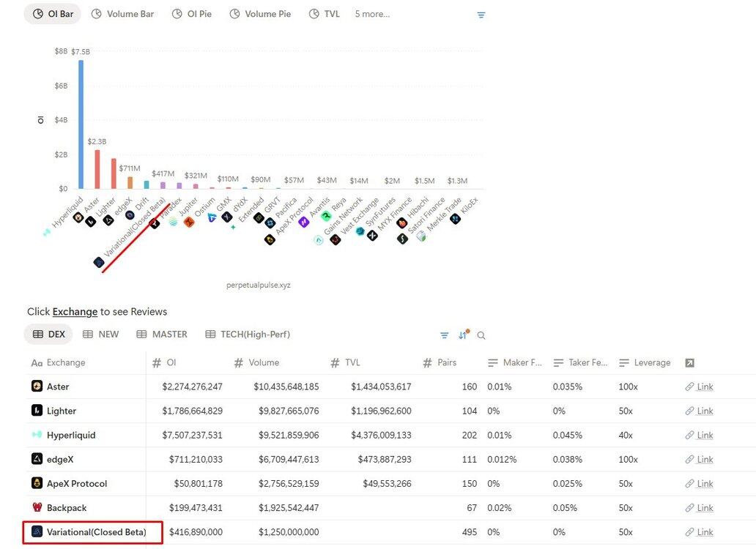756x549 pixels.
Task: Open the filter icon above the chart
Action: click(481, 15)
